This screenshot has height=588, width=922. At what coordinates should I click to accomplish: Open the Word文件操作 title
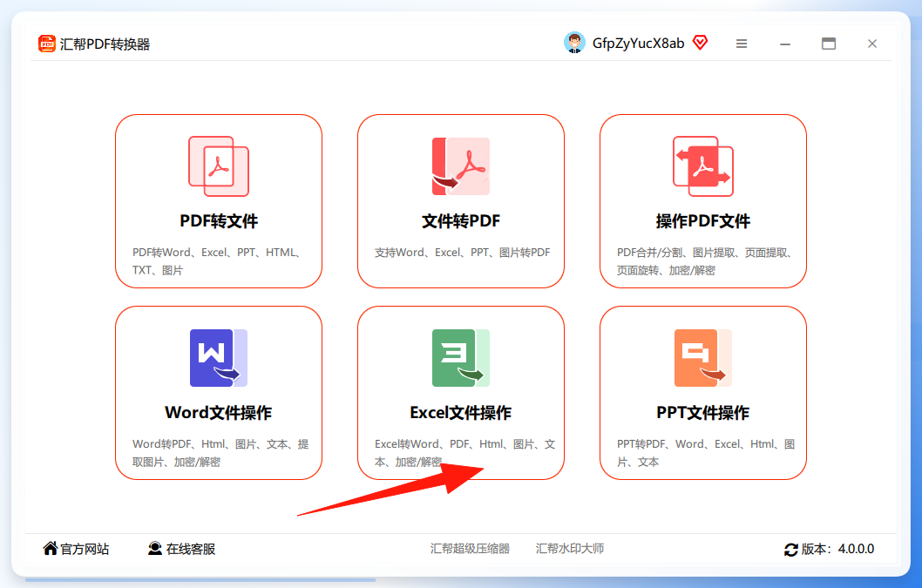[x=219, y=413]
